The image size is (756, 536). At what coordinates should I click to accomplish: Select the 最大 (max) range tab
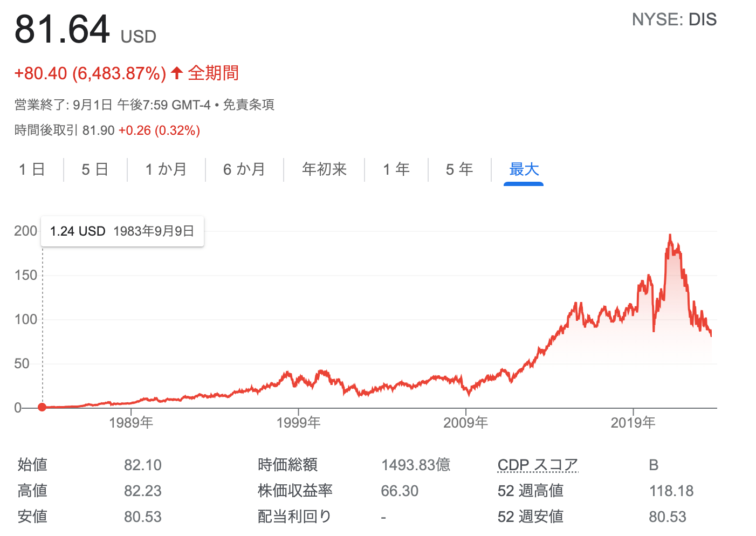tap(524, 169)
